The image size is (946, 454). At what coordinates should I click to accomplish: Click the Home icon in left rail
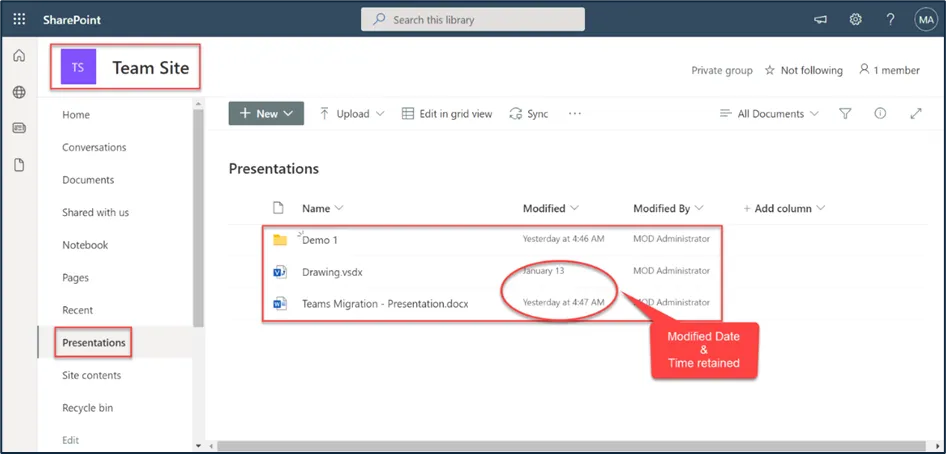pos(19,56)
